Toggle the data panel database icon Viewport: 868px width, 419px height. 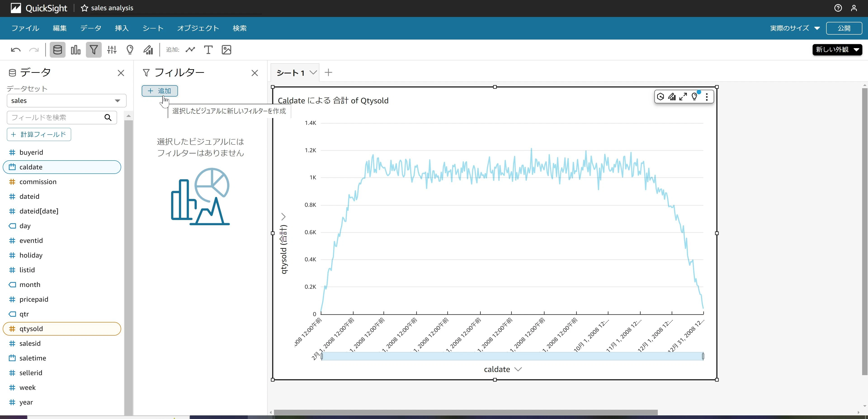tap(58, 50)
